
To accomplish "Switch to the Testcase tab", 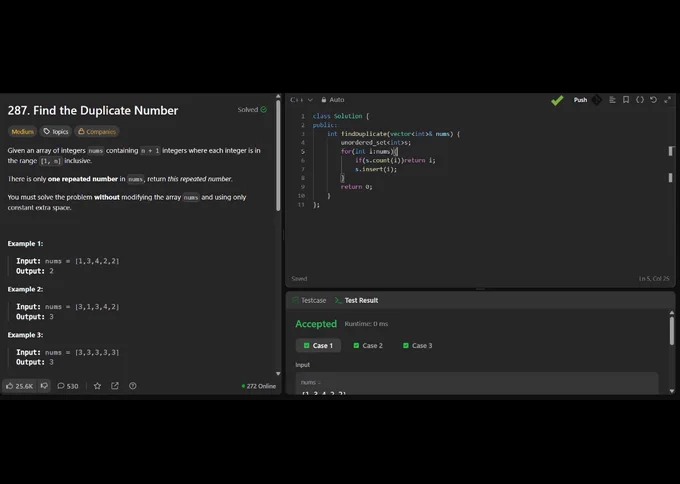I will pos(309,301).
